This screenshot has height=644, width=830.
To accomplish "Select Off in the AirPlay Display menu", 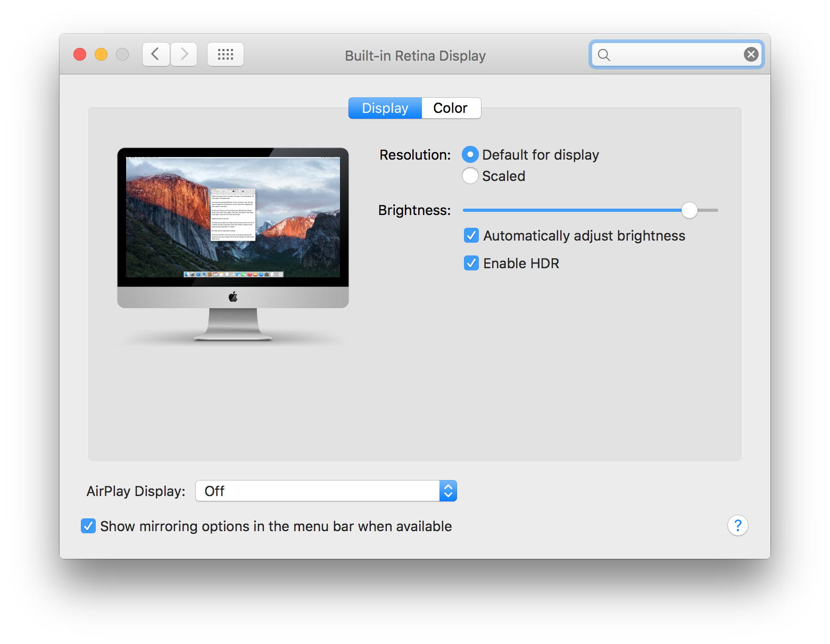I will 214,491.
